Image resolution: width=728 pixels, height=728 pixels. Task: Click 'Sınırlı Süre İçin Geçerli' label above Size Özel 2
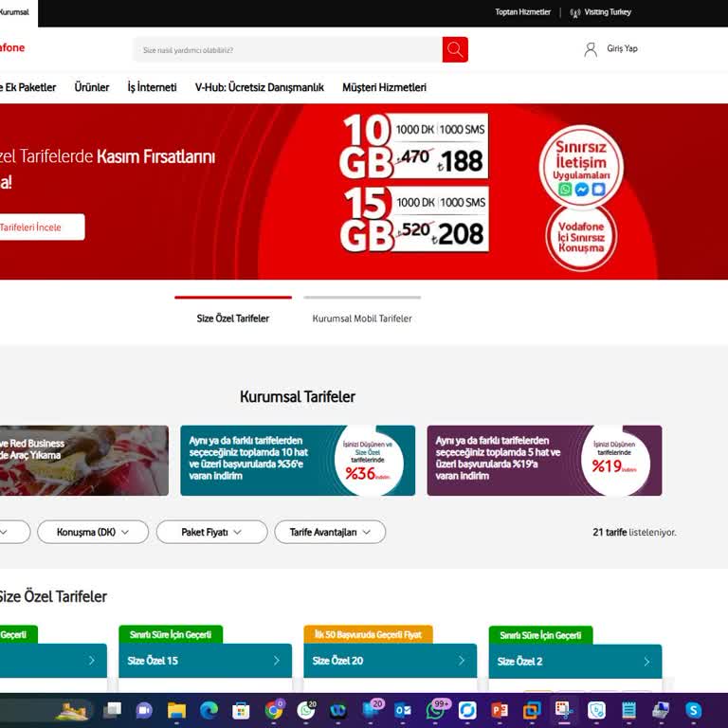pos(540,635)
